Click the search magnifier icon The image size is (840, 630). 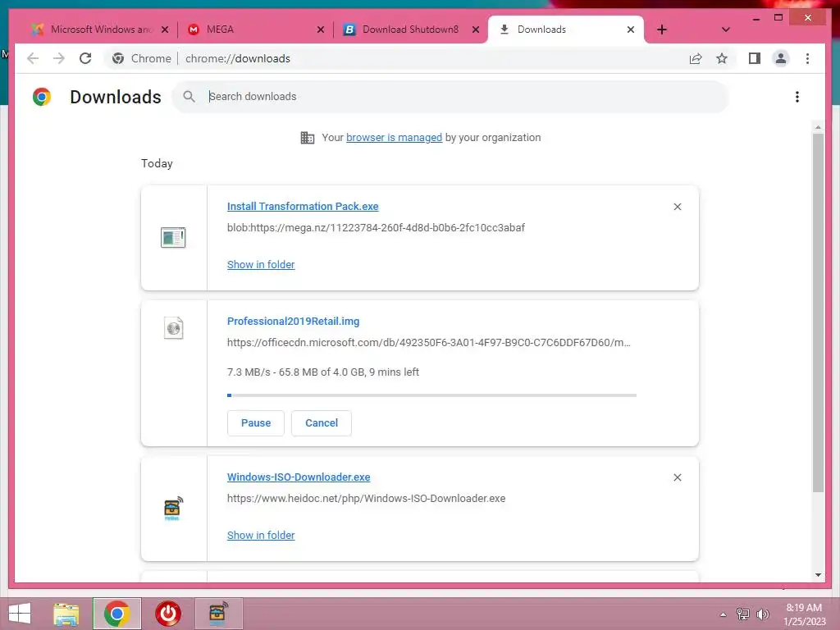189,97
